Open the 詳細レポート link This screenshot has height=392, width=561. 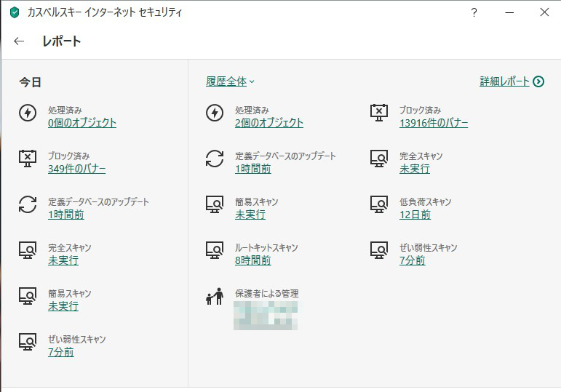[504, 81]
